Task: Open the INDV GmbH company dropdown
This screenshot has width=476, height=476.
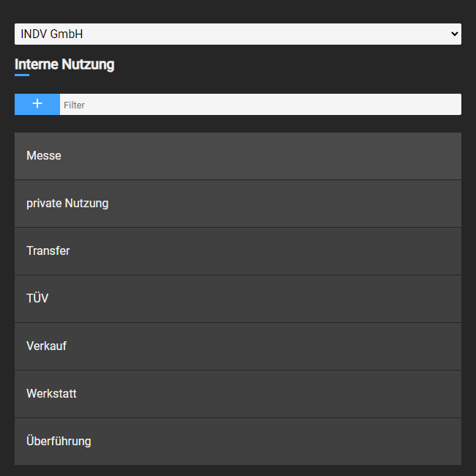Action: [x=238, y=34]
